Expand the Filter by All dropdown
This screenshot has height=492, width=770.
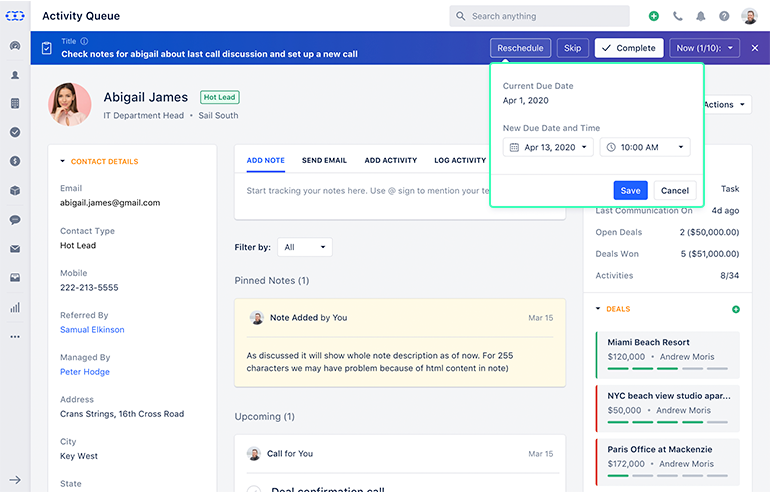306,247
